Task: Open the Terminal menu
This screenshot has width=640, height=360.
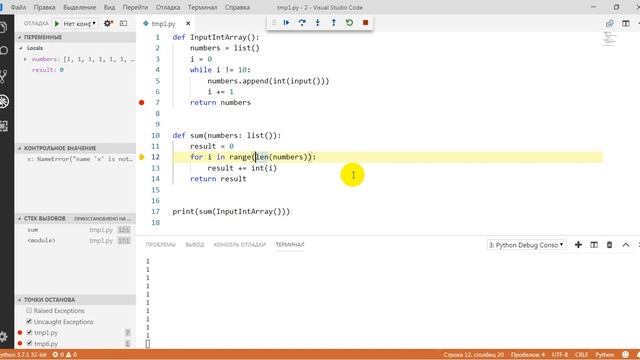Action: pyautogui.click(x=202, y=7)
